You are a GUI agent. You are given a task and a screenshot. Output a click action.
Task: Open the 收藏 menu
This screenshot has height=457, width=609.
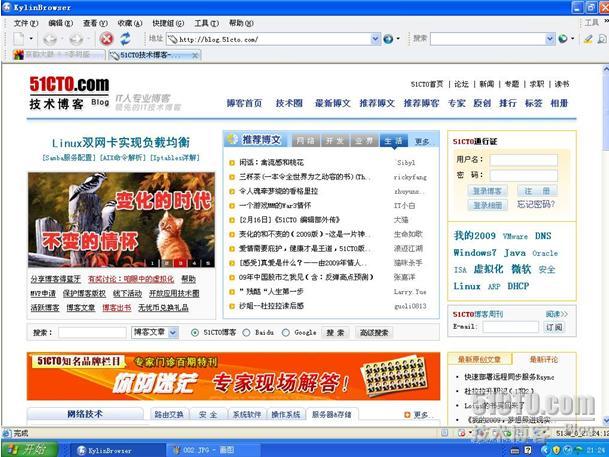click(x=130, y=23)
